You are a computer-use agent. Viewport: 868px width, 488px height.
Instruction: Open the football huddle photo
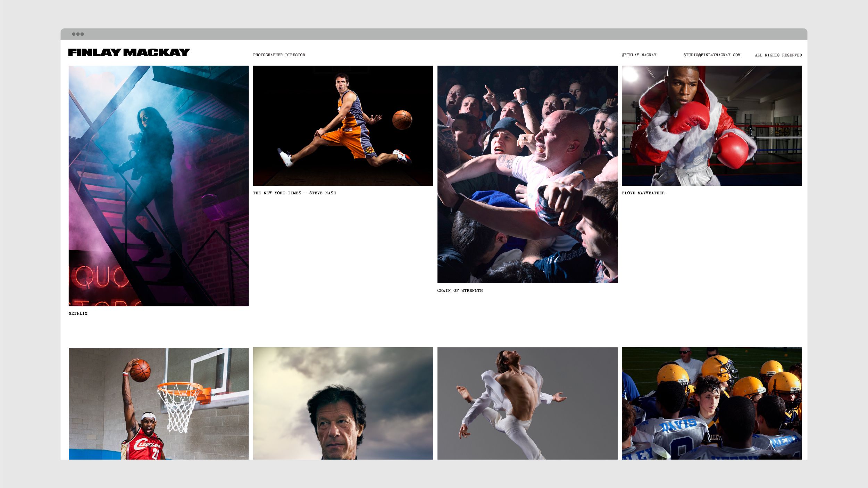click(x=711, y=403)
